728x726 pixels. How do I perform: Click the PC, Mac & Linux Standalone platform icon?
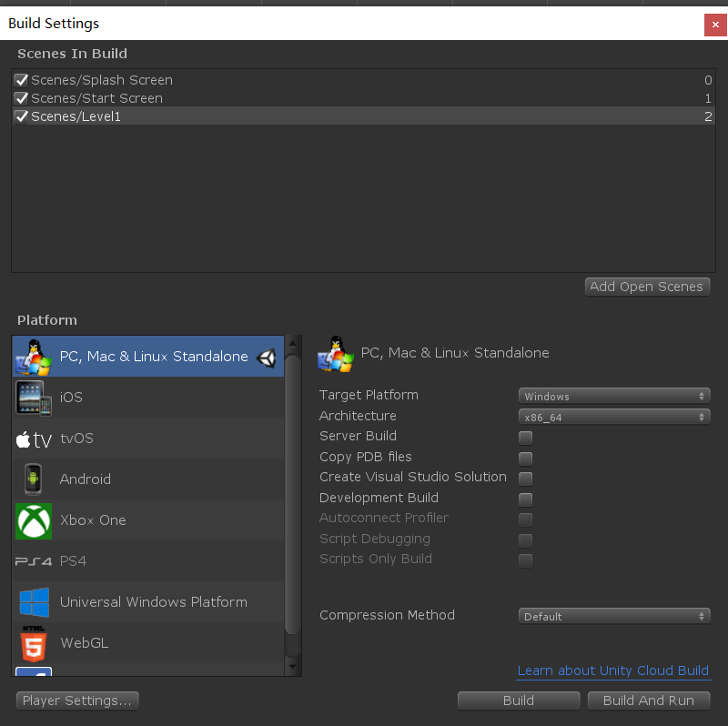coord(33,357)
